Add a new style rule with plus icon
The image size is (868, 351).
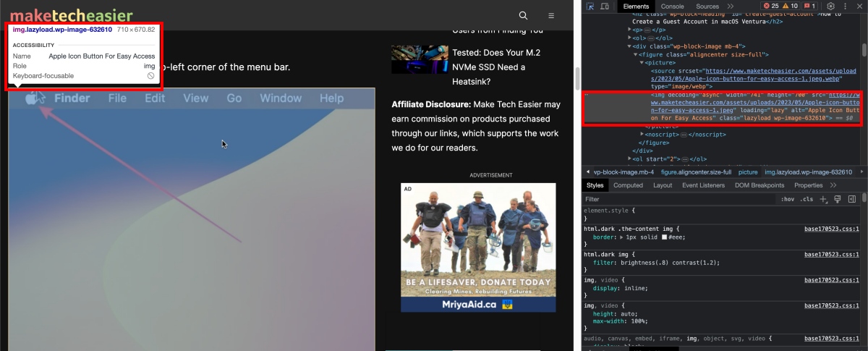click(x=823, y=199)
